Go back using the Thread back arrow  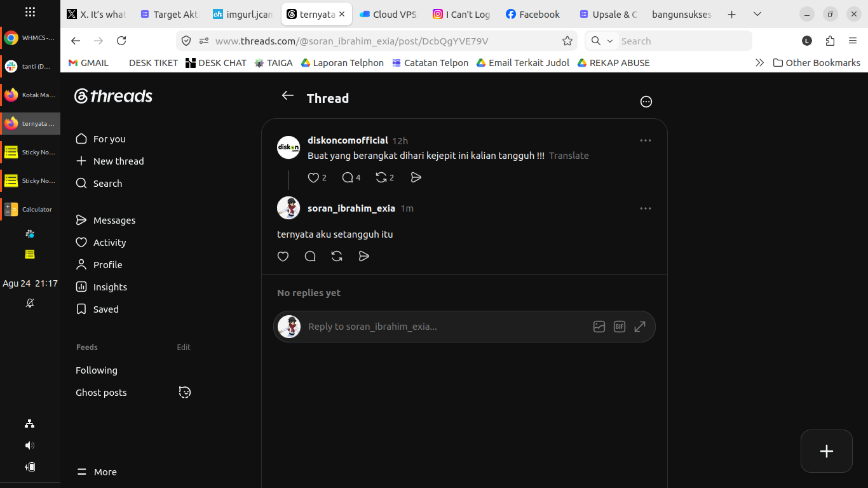[288, 95]
